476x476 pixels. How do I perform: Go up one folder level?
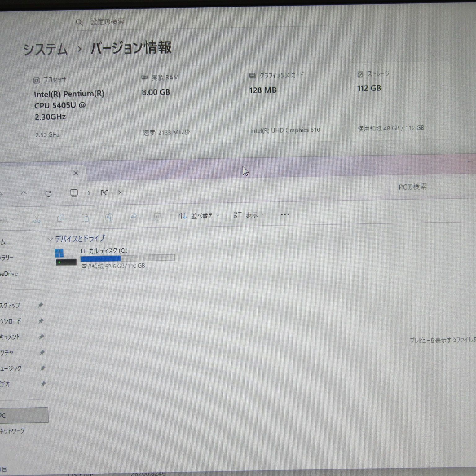(24, 194)
